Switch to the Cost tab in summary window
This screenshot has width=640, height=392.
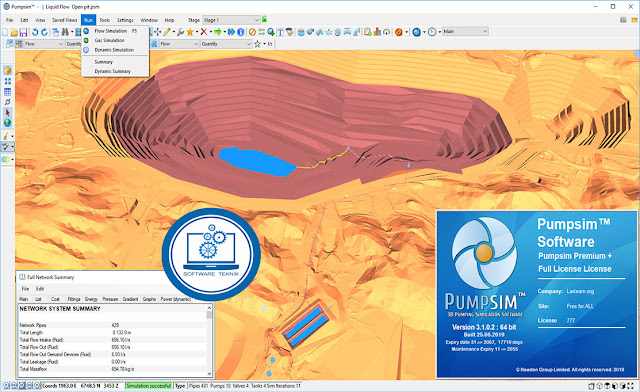click(x=55, y=299)
